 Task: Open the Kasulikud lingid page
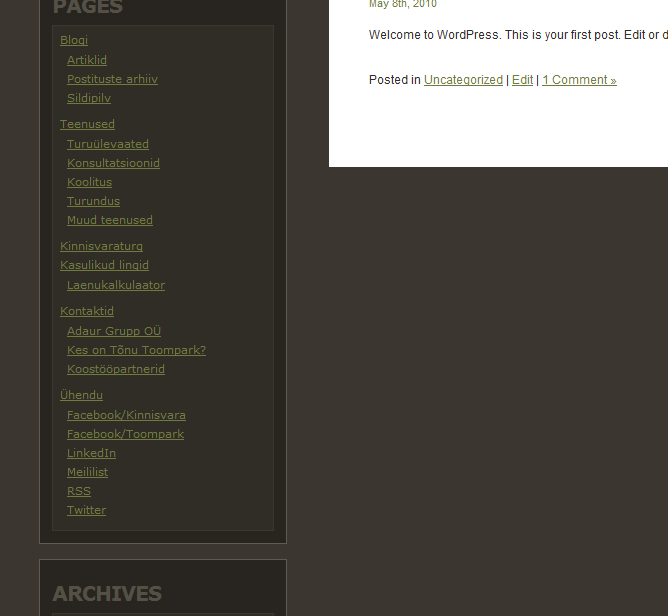(104, 265)
